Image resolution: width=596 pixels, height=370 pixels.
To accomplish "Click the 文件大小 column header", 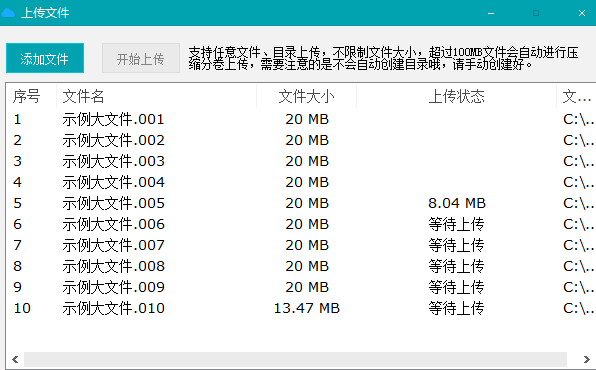I will coord(306,96).
